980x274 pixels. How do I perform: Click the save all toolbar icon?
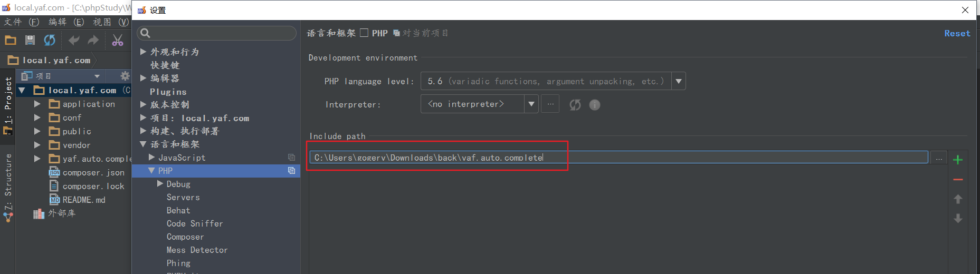30,40
